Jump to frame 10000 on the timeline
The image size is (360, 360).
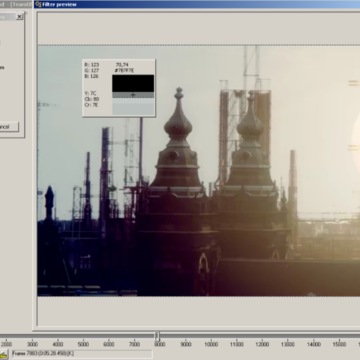211,344
